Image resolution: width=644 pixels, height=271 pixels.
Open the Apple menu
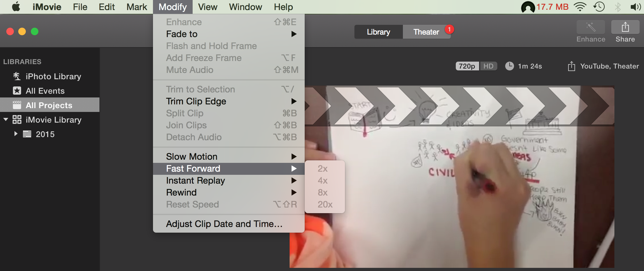(16, 7)
